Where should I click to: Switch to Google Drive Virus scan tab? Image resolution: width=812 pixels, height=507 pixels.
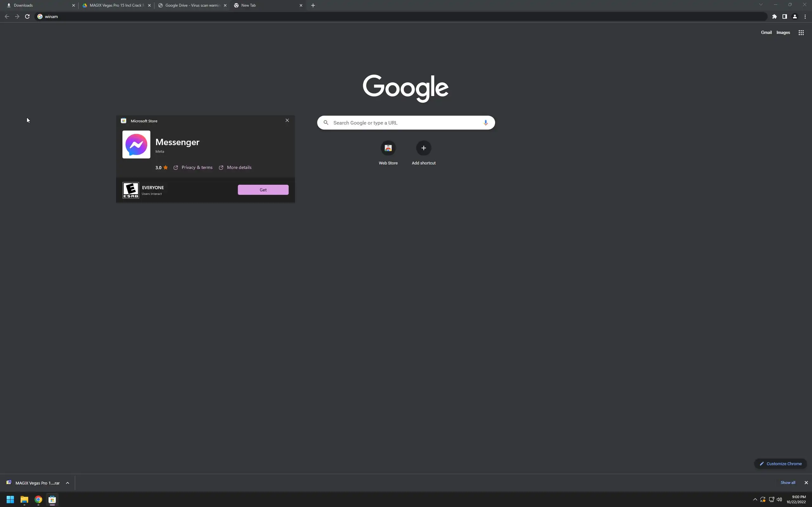pyautogui.click(x=191, y=5)
